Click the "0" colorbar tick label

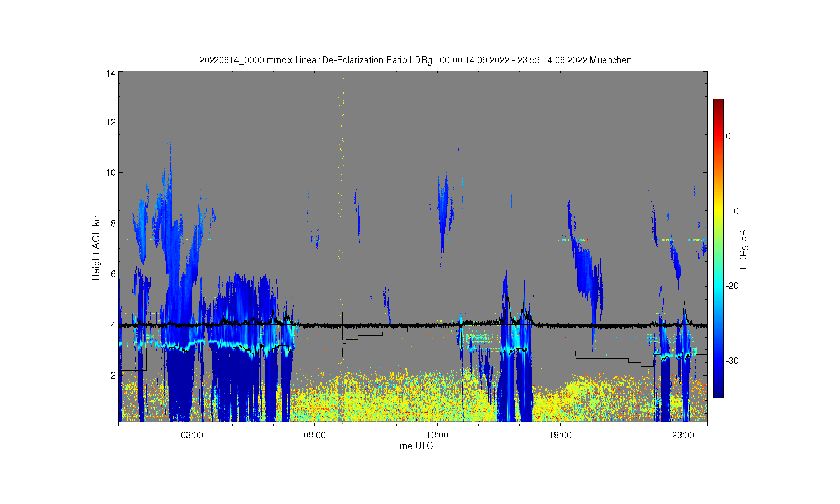(x=728, y=136)
